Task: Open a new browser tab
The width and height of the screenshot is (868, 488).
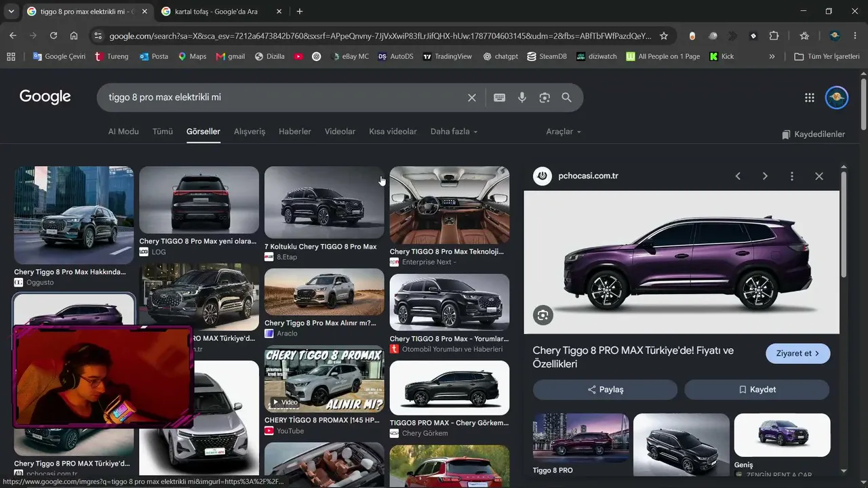Action: pyautogui.click(x=300, y=12)
